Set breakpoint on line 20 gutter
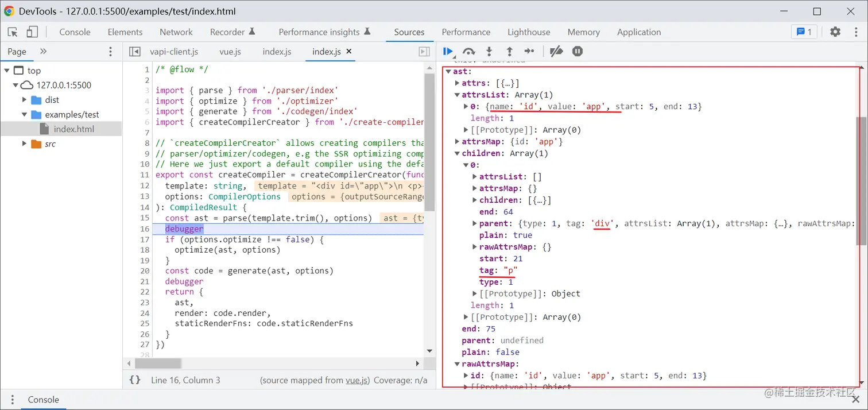868x410 pixels. pos(145,270)
